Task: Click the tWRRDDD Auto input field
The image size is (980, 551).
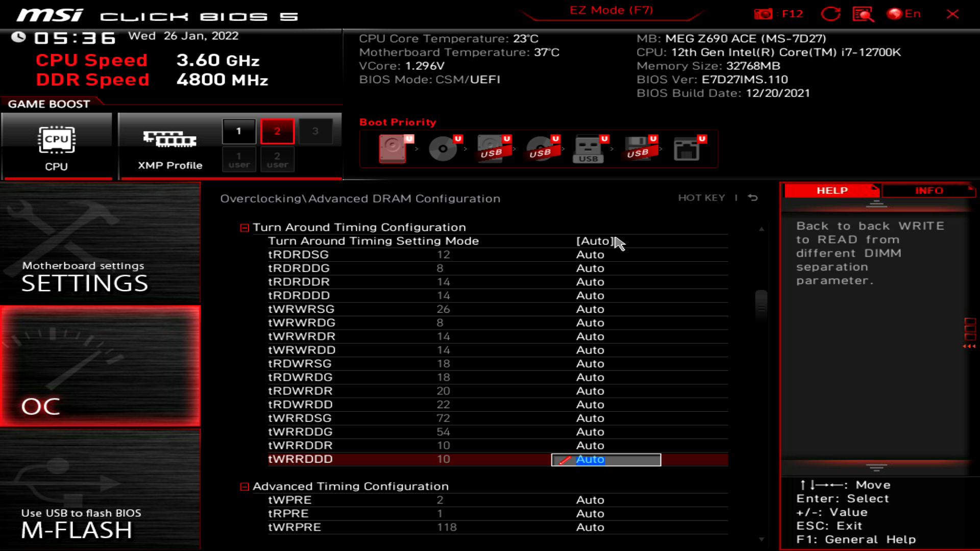Action: [606, 460]
